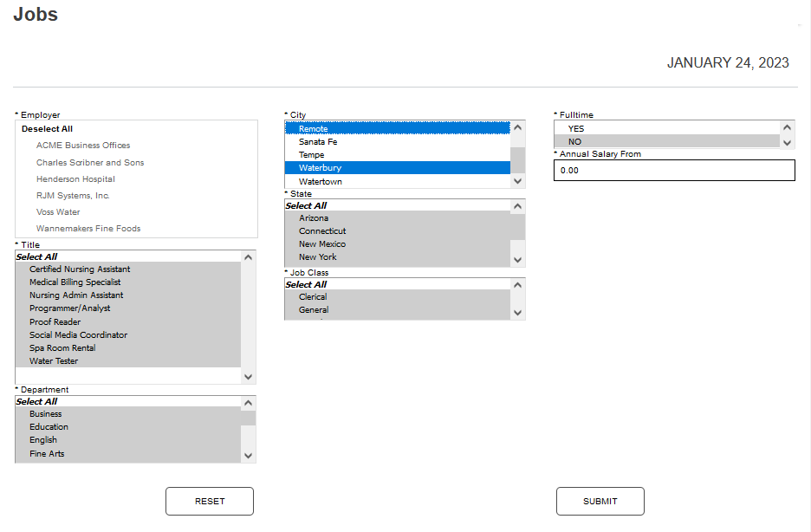Select YES in Fulltime list

576,128
